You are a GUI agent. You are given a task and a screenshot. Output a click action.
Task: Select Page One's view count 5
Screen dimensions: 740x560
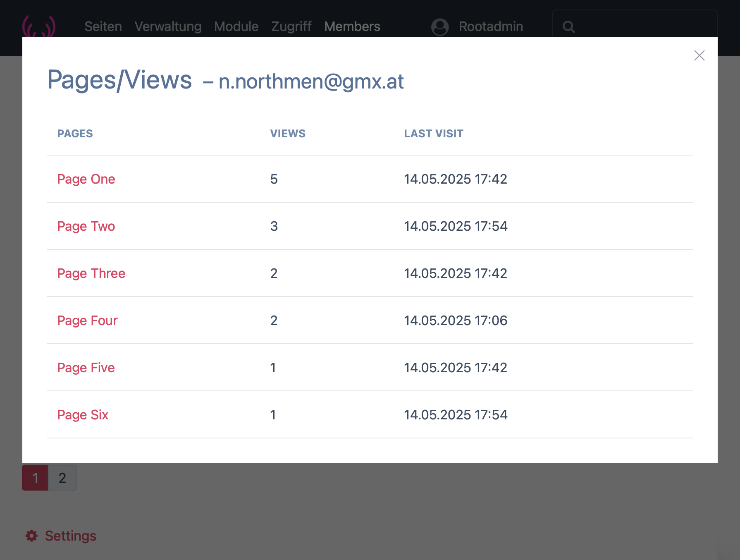pyautogui.click(x=274, y=179)
